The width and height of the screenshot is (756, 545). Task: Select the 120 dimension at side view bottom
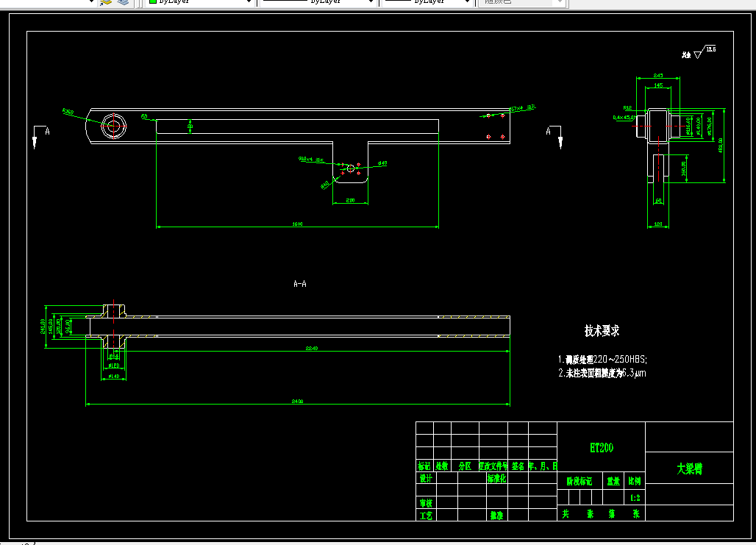point(658,224)
